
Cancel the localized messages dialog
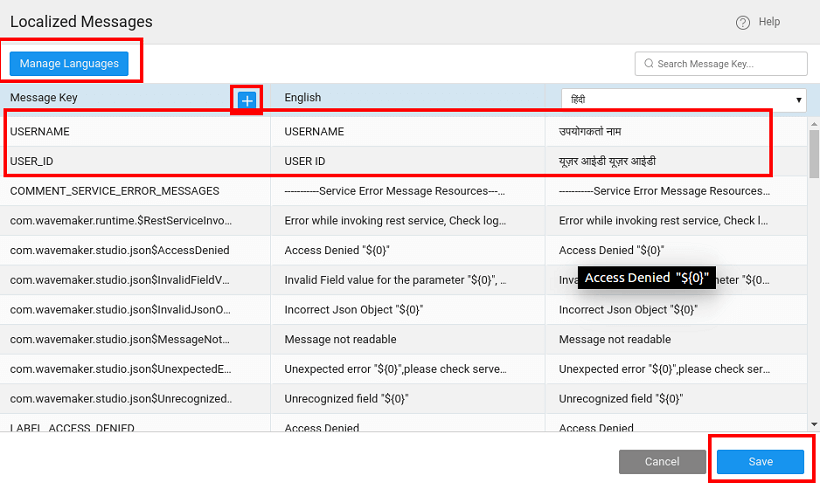[x=661, y=461]
